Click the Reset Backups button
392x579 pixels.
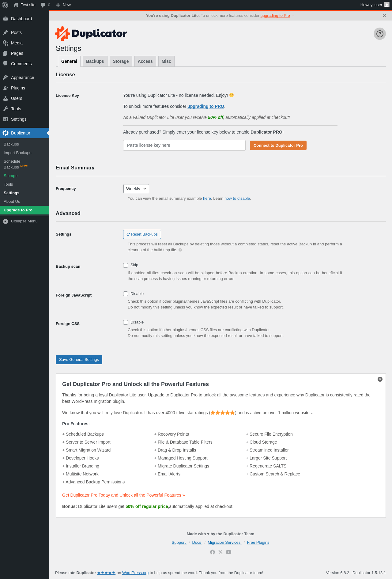click(x=142, y=234)
